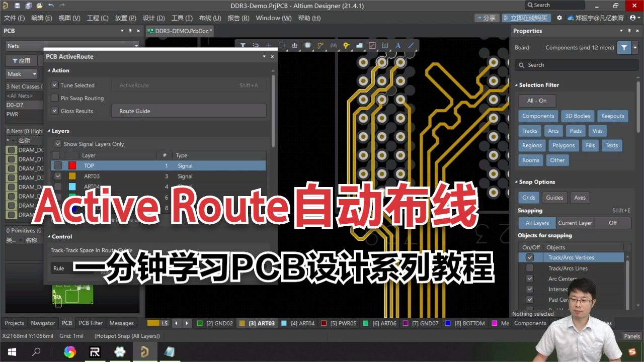Viewport: 644px width, 362px height.
Task: Collapse the Snap Options section
Action: click(516, 182)
